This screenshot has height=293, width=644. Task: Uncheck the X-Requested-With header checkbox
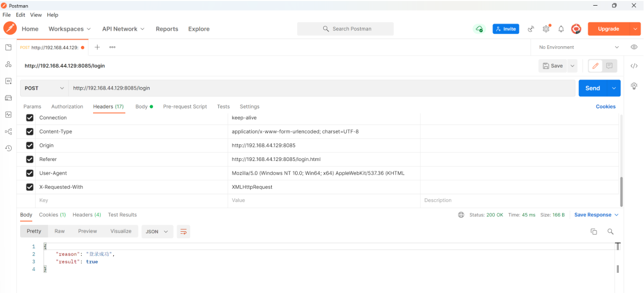[x=30, y=187]
